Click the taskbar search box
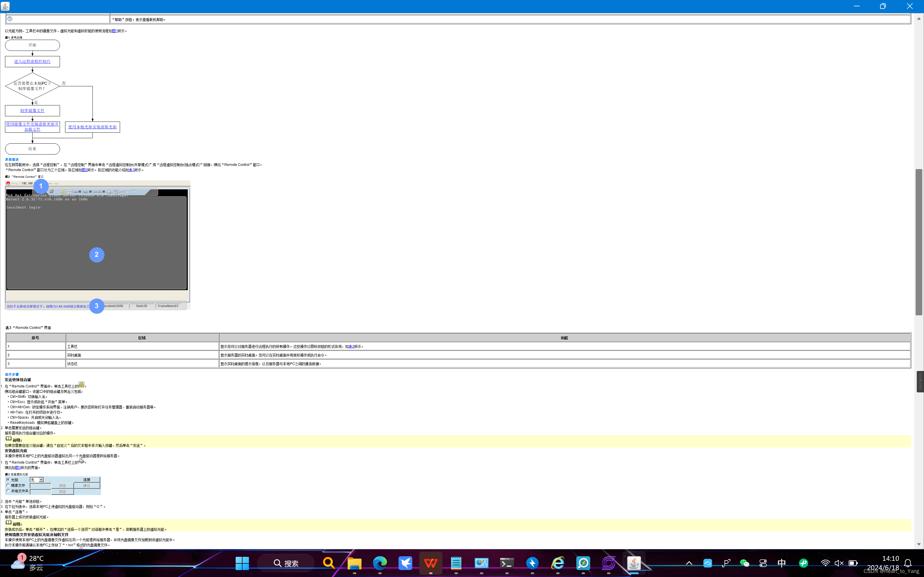Screen dimensions: 924x577 [x=286, y=563]
